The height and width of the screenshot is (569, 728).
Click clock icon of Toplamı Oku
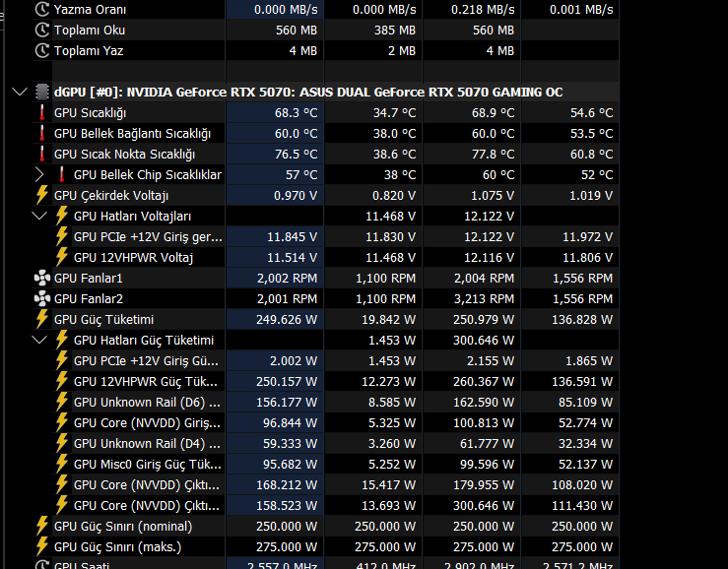[x=42, y=30]
